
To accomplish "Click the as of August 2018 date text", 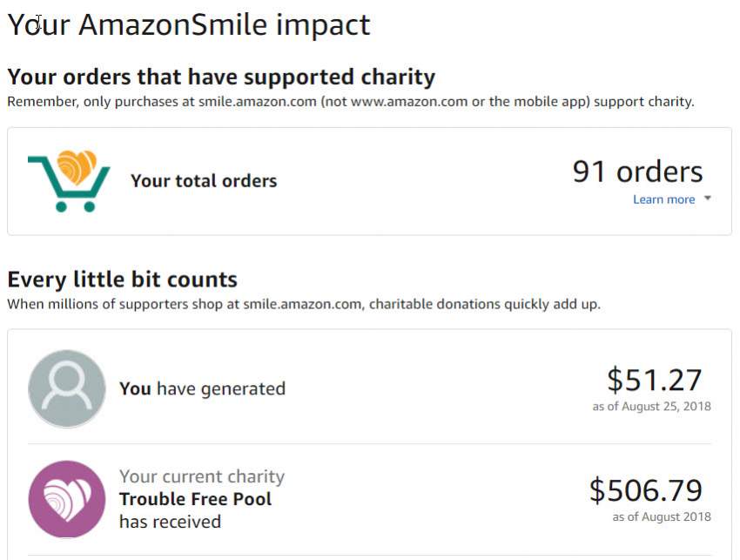I will (x=662, y=516).
